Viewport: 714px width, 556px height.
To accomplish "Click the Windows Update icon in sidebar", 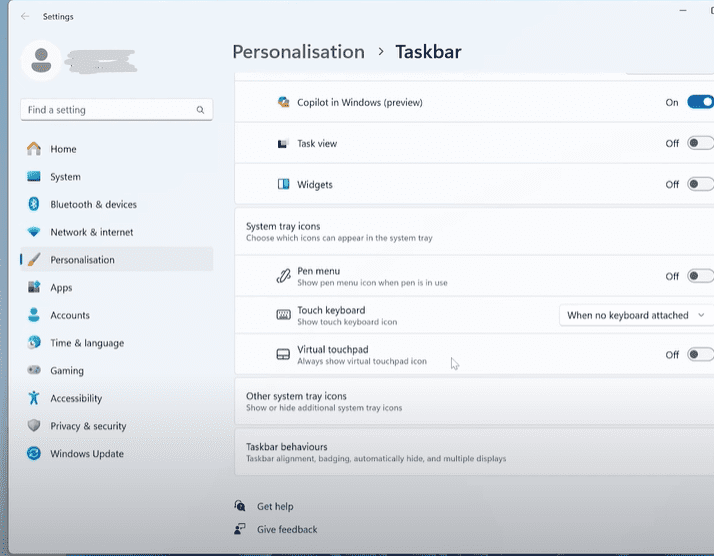I will point(34,453).
